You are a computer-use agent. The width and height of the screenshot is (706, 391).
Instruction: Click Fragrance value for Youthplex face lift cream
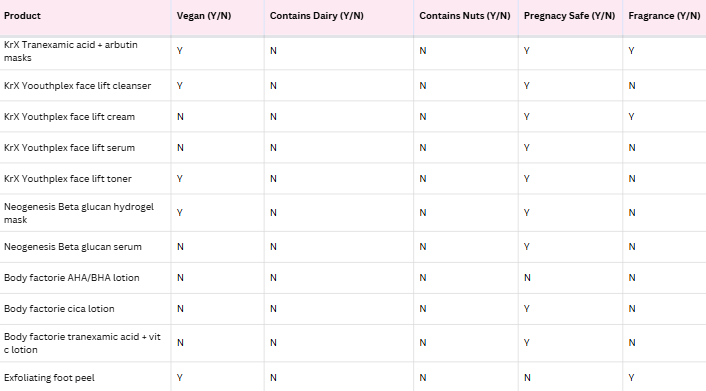coord(631,117)
